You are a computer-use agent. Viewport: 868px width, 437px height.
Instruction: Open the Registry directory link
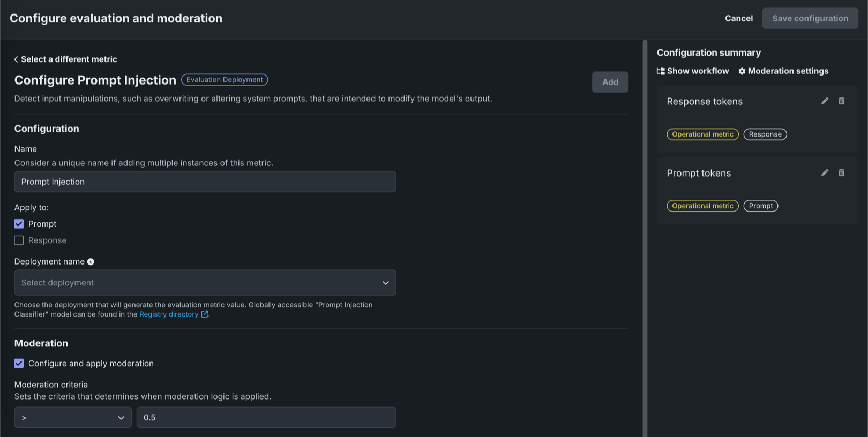pyautogui.click(x=169, y=314)
